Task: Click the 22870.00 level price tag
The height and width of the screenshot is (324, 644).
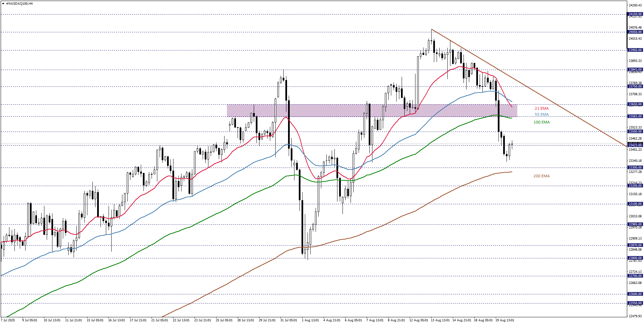Action: (635, 245)
